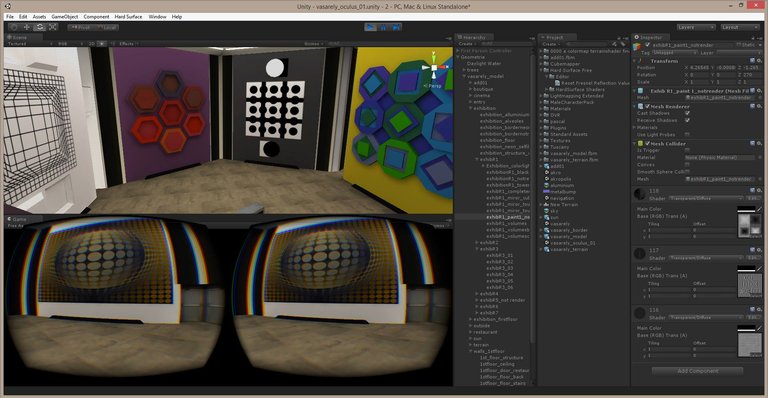768x398 pixels.
Task: Open the Effects button in Scene view
Action: click(128, 44)
